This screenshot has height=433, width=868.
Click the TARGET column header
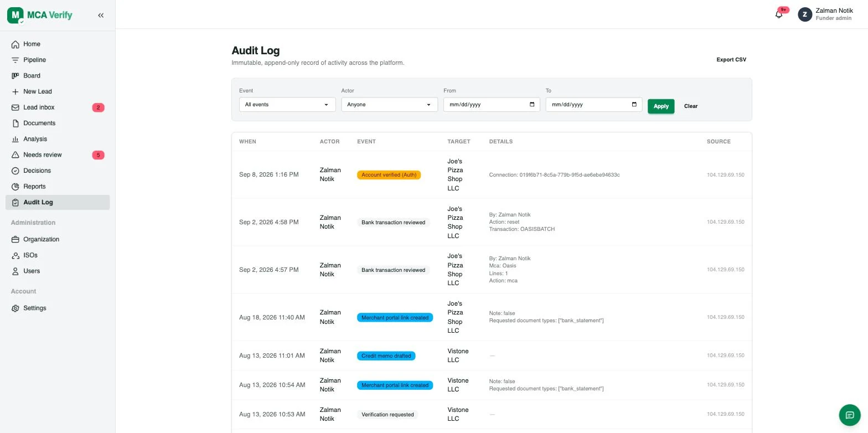pyautogui.click(x=459, y=142)
